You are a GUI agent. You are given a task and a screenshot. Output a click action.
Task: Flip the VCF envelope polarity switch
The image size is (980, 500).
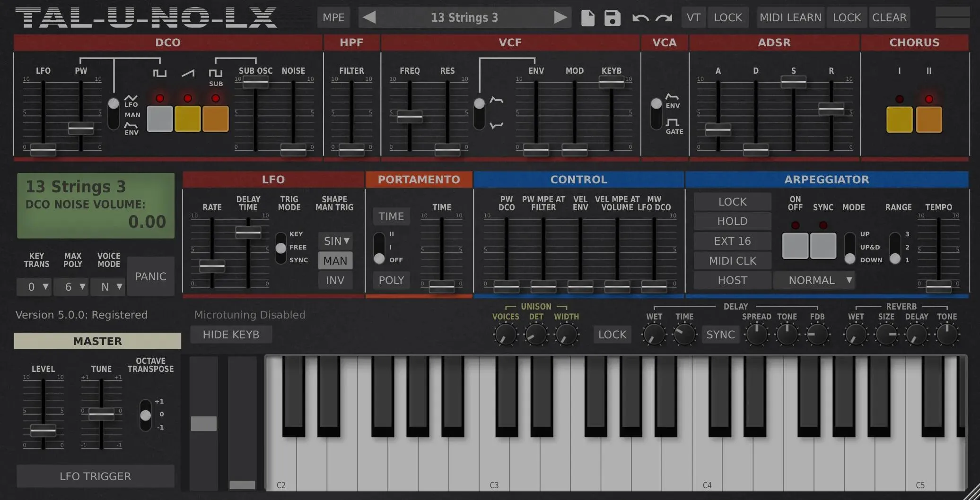pyautogui.click(x=479, y=113)
